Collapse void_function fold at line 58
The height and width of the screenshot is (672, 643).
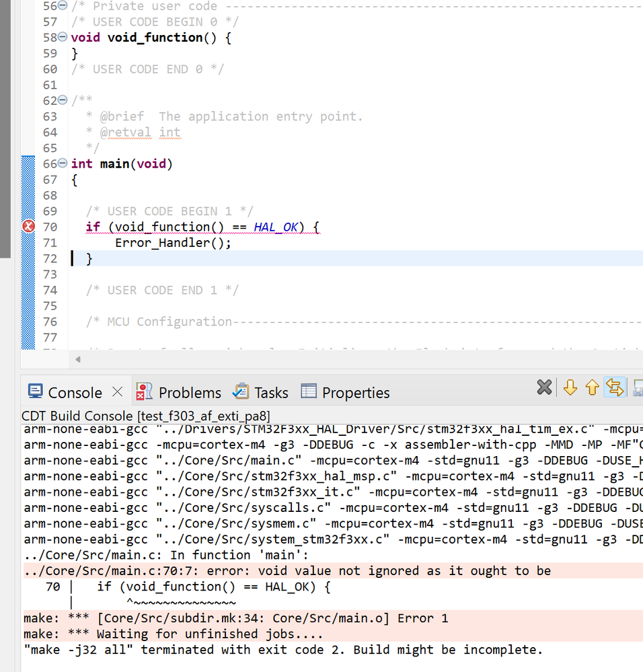63,37
